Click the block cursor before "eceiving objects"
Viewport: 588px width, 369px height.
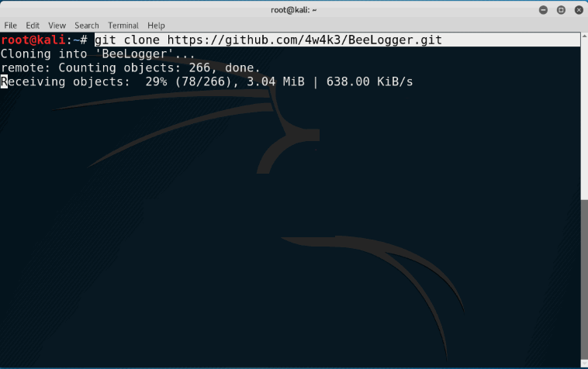click(4, 81)
